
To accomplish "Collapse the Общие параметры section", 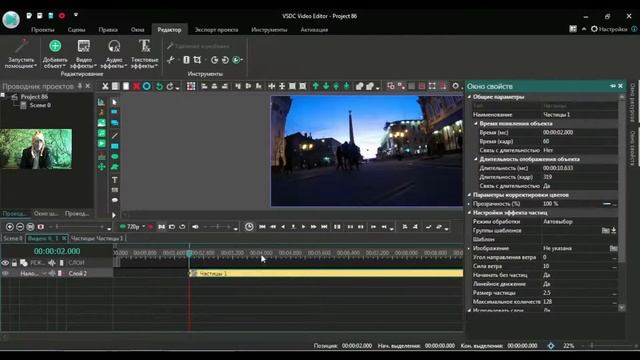I will [469, 97].
